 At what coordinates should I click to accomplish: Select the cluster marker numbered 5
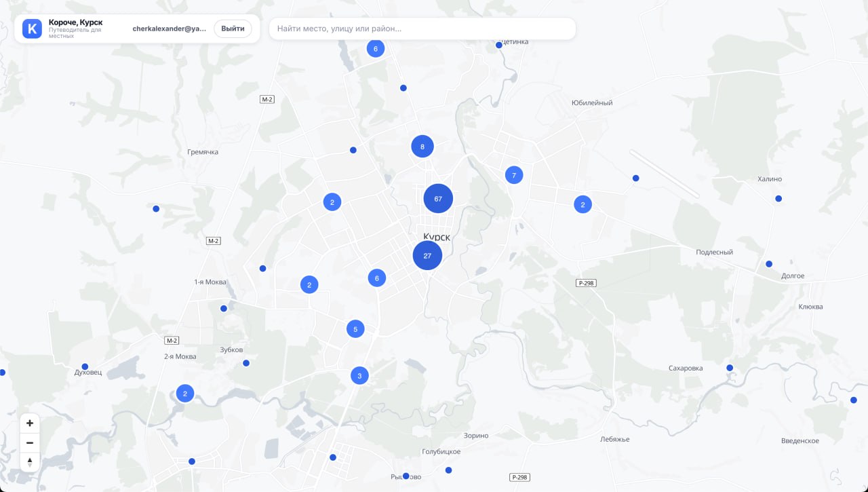355,329
